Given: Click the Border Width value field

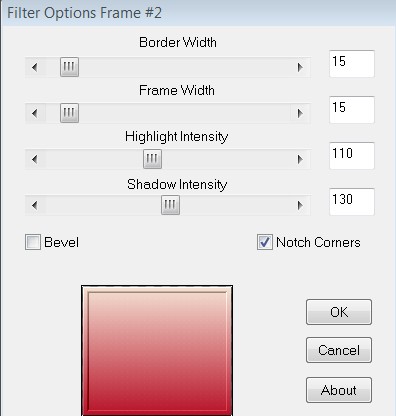Looking at the screenshot, I should tap(352, 64).
